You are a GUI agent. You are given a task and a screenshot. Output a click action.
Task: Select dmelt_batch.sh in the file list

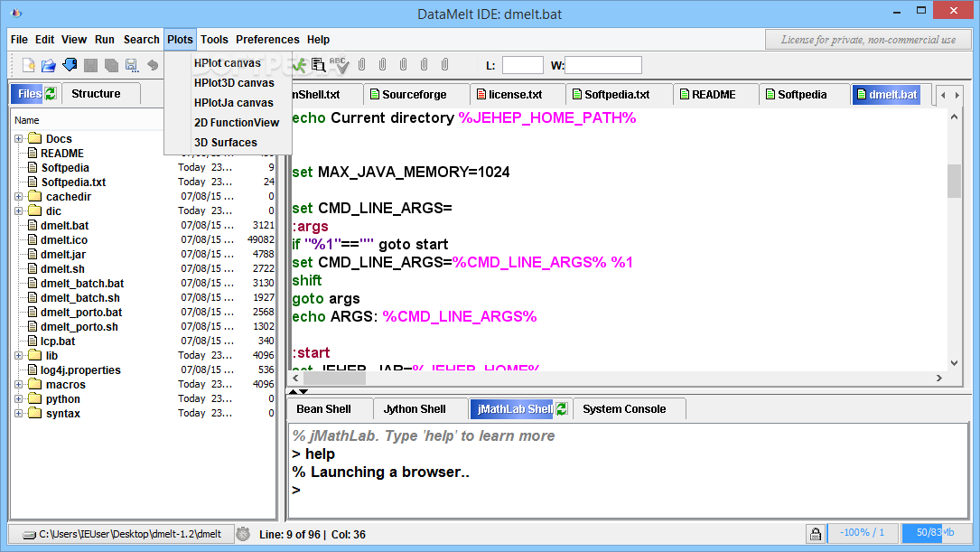coord(80,297)
